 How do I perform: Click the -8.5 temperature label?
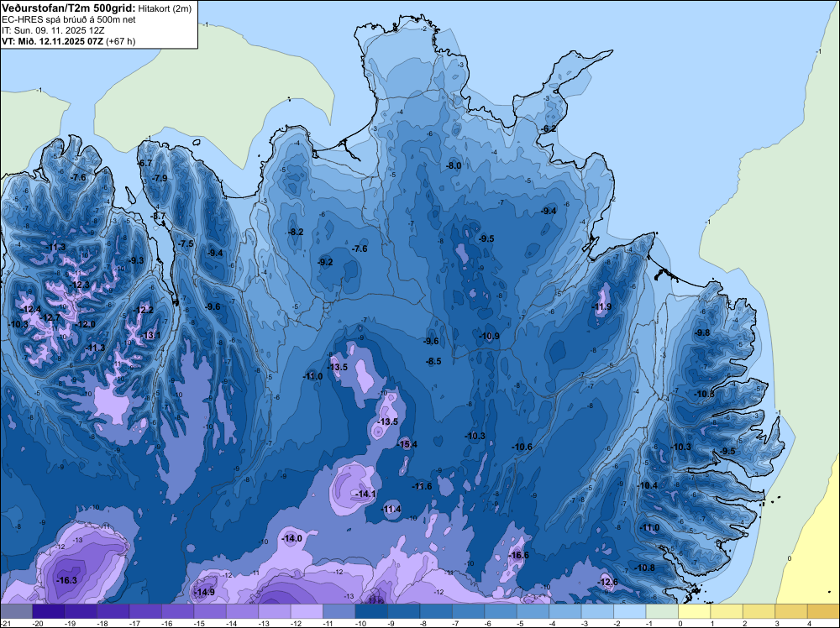[x=433, y=361]
